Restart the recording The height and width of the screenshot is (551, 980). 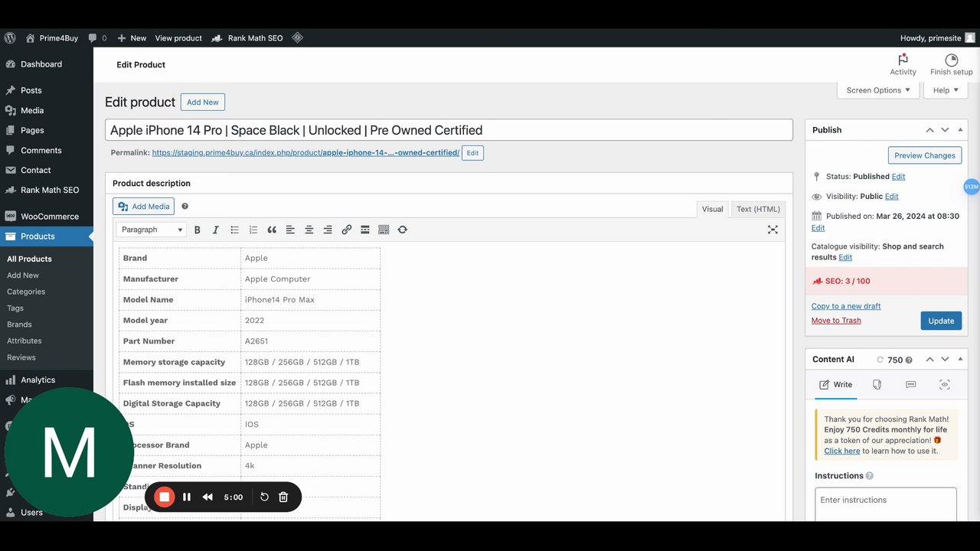coord(264,497)
